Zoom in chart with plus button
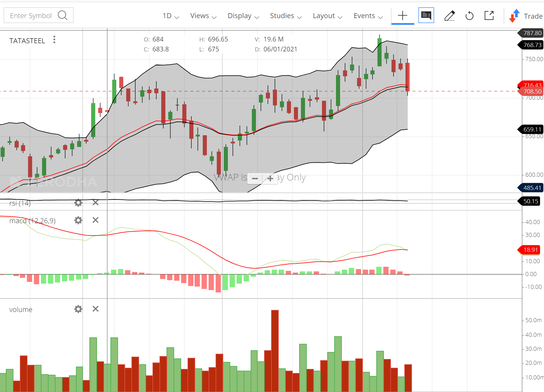This screenshot has height=392, width=544. [270, 178]
